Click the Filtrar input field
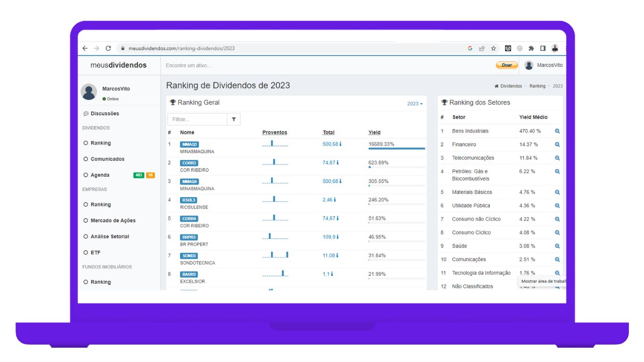Screen dimensions: 644x362 click(198, 120)
